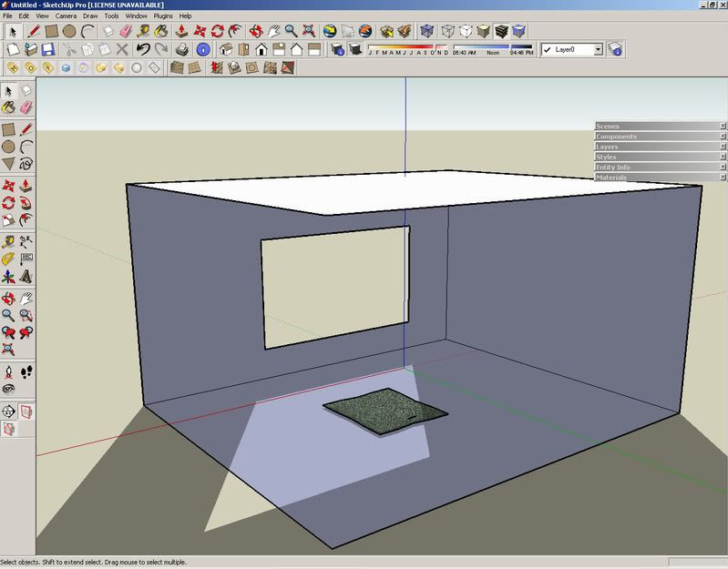
Task: Expand the Styles panel
Action: [657, 157]
